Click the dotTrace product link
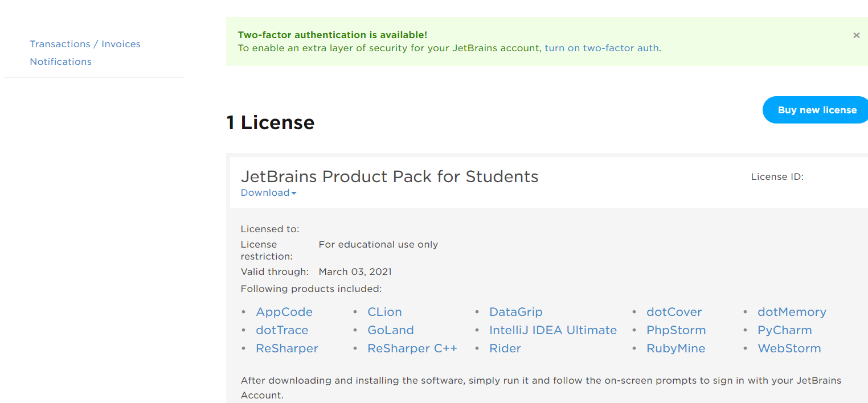 click(x=282, y=330)
